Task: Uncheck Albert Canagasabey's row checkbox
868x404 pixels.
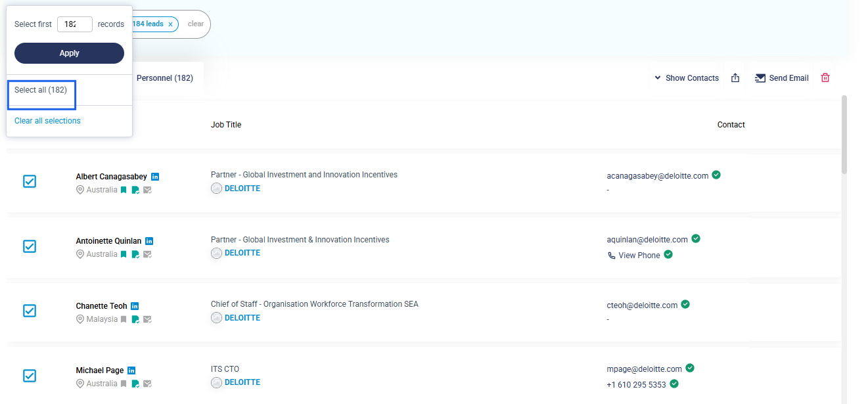Action: [x=30, y=181]
